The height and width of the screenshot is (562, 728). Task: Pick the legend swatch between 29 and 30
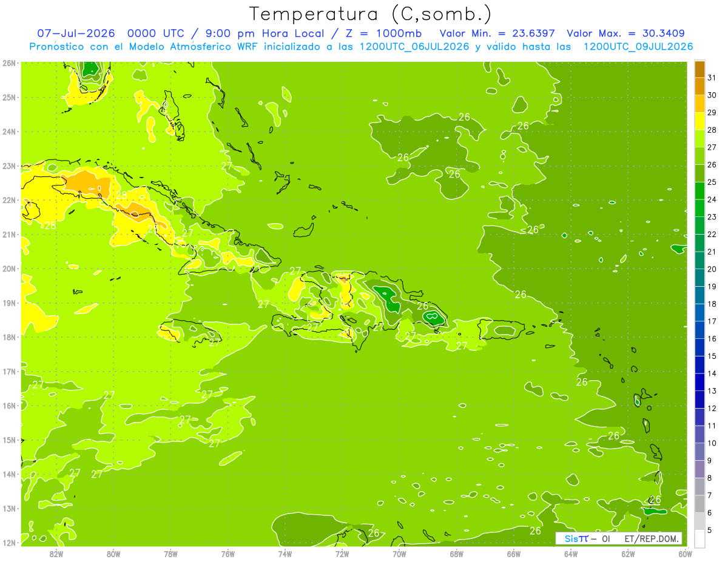point(699,104)
